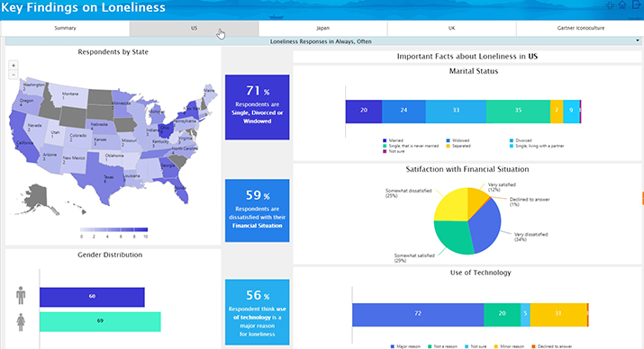Click the Very satisfied orange pie slice
The image size is (644, 349).
pyautogui.click(x=476, y=199)
